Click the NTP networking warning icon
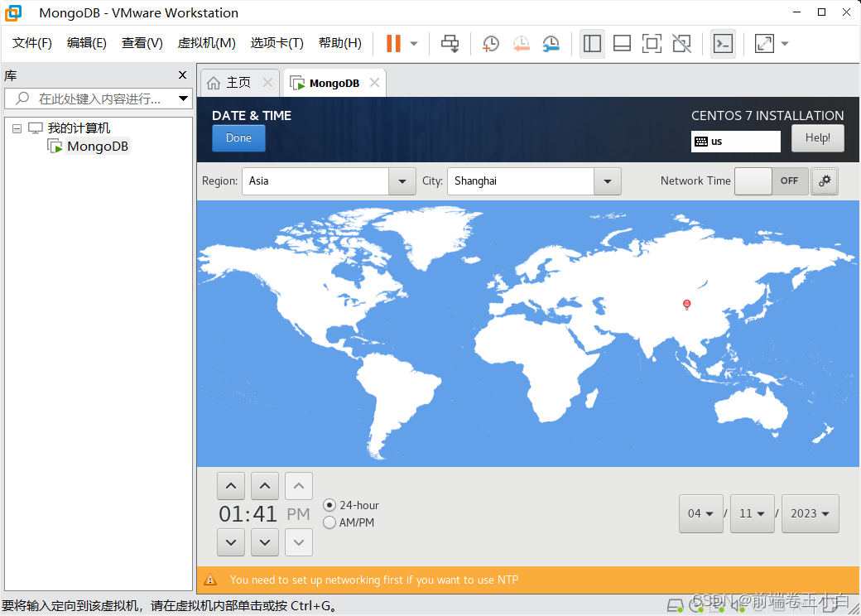 pos(210,580)
